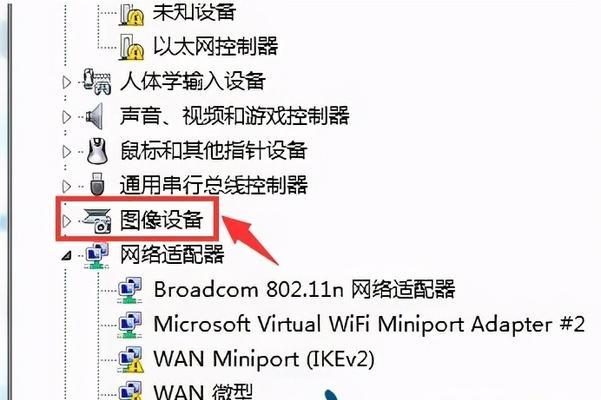This screenshot has width=601, height=400.
Task: Select the Broadcom 802.11n 网络适配器 entry
Action: point(304,289)
